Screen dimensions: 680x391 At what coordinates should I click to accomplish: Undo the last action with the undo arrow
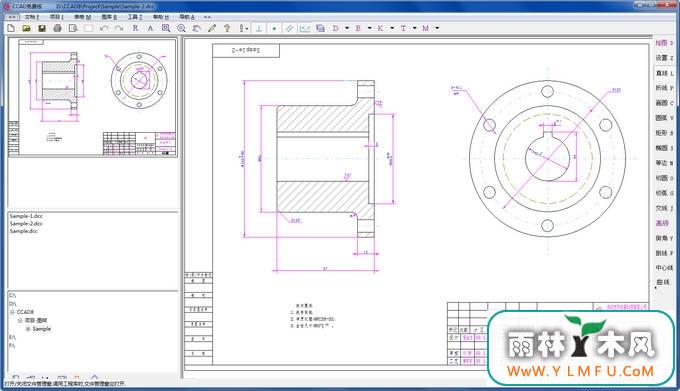click(104, 28)
